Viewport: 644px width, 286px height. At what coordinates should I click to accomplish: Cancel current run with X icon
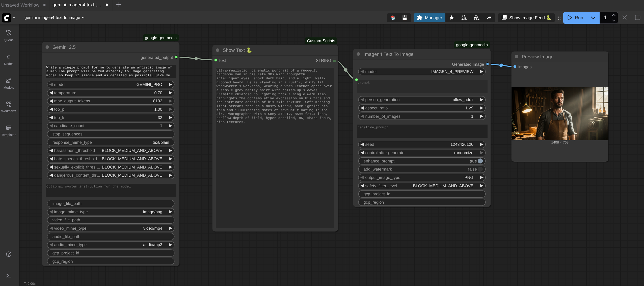coord(625,18)
